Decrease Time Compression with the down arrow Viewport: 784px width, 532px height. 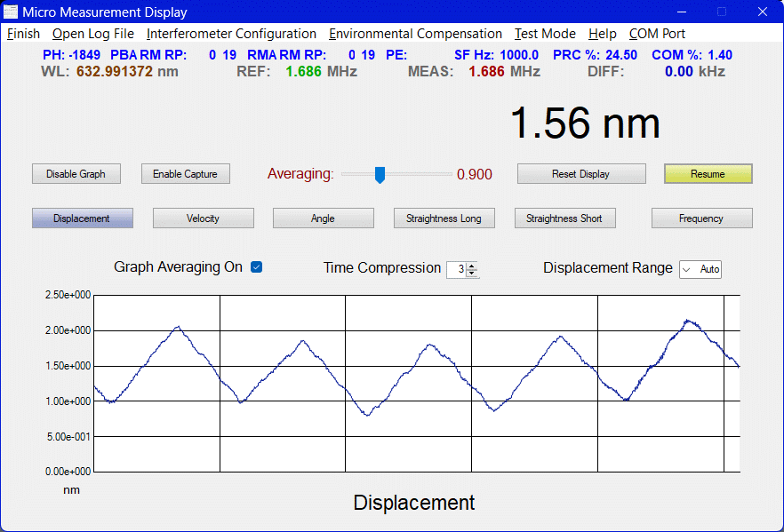tap(472, 273)
